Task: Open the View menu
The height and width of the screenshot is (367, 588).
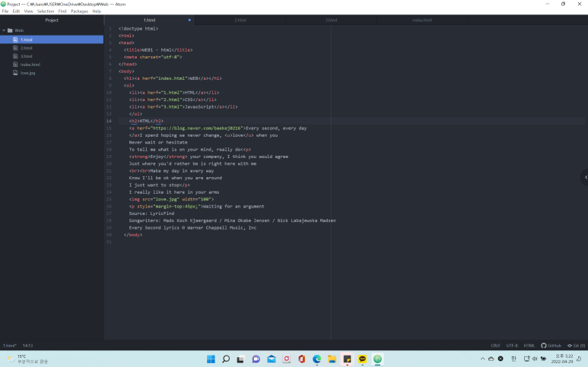Action: click(x=28, y=11)
